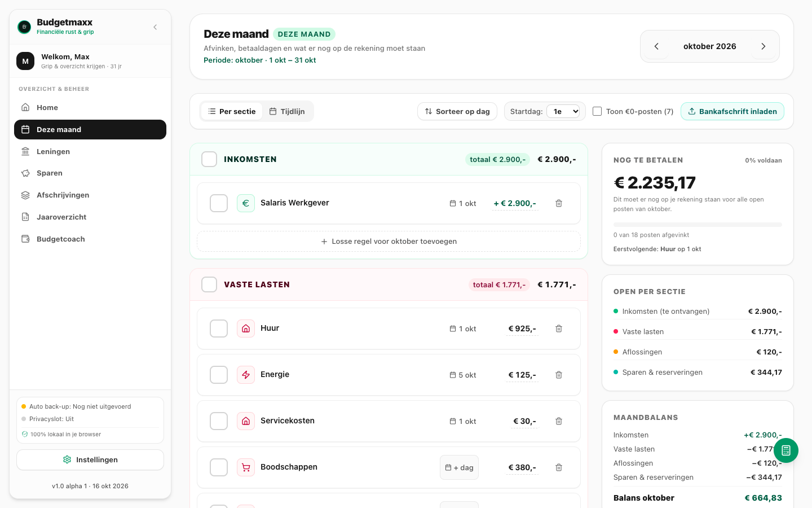812x508 pixels.
Task: Click the Nog te betalen progress bar
Action: (x=698, y=225)
